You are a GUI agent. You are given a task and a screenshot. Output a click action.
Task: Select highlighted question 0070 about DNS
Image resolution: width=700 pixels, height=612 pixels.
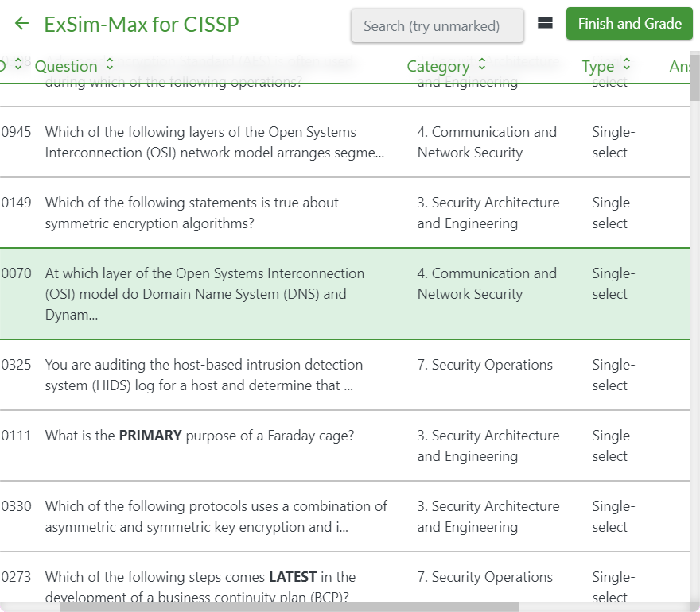(205, 294)
